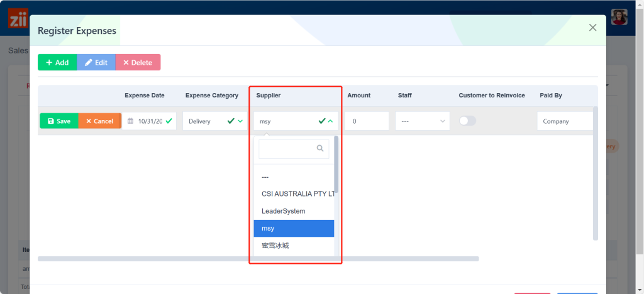
Task: Click the search magnifier icon in supplier dropdown
Action: click(x=320, y=149)
